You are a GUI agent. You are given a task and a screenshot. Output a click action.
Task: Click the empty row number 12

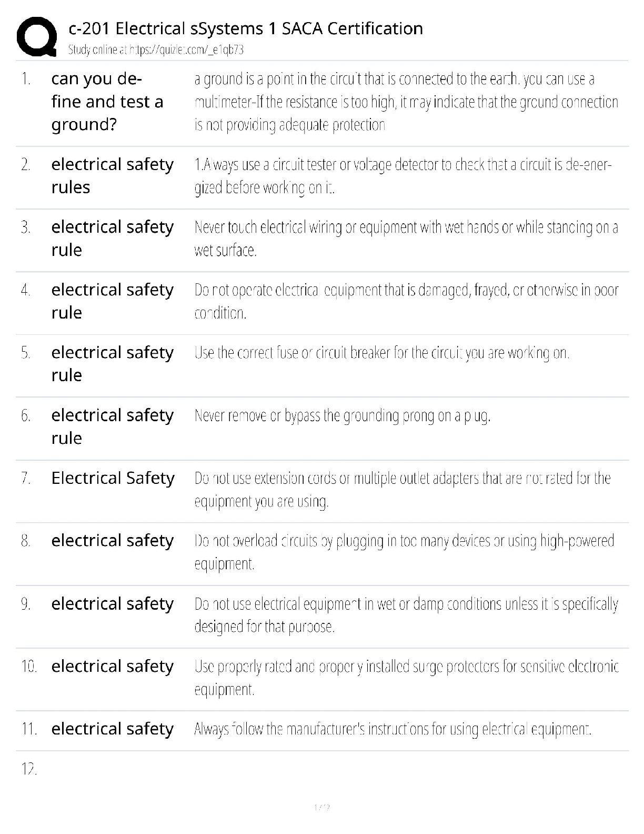29,769
